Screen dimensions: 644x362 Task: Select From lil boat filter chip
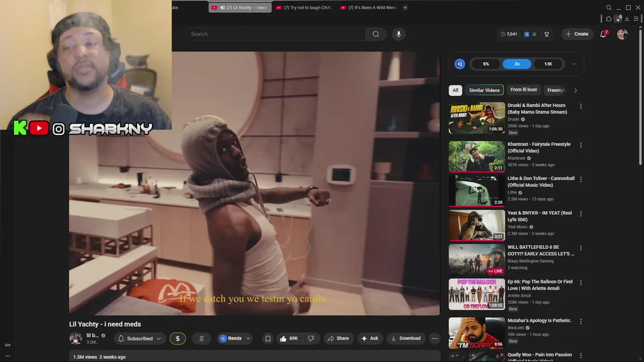coord(523,90)
